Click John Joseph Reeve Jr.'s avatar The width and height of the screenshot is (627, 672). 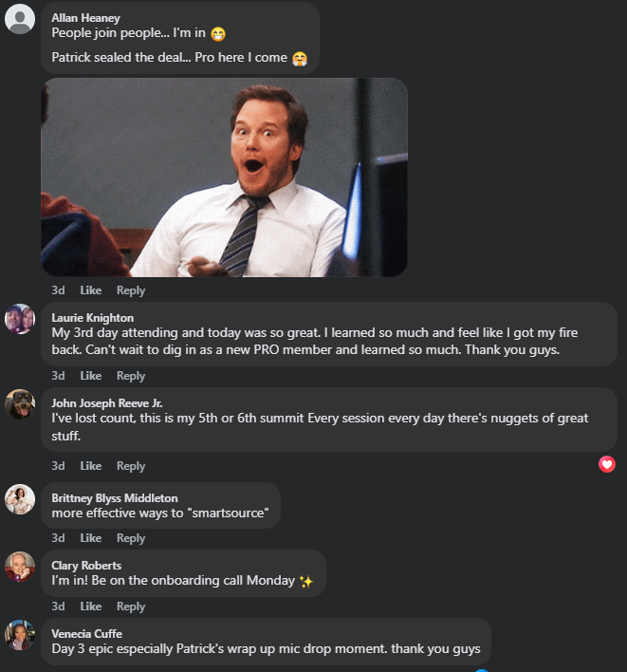20,404
